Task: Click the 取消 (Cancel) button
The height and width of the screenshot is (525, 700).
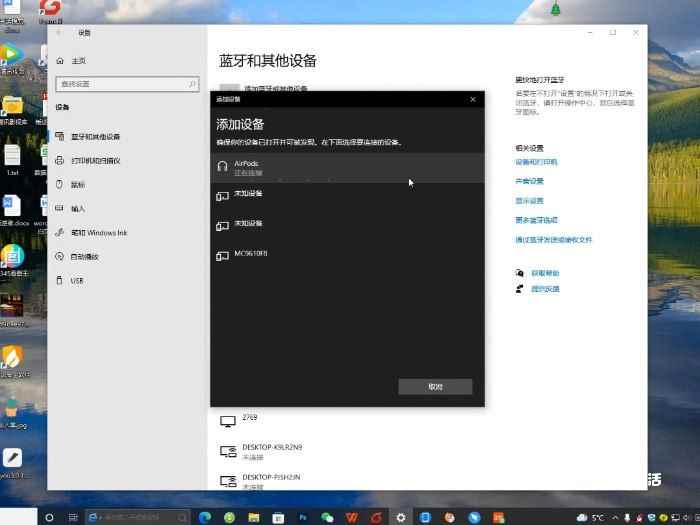Action: tap(435, 387)
